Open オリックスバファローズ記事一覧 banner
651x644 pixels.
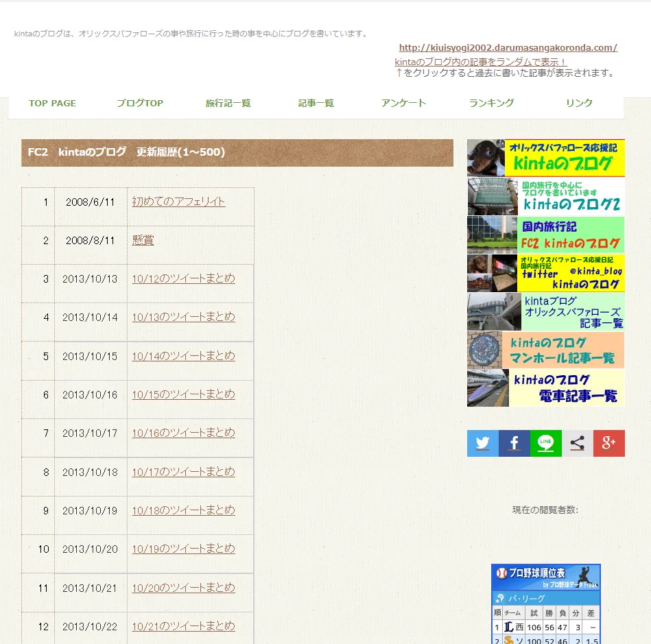(545, 311)
